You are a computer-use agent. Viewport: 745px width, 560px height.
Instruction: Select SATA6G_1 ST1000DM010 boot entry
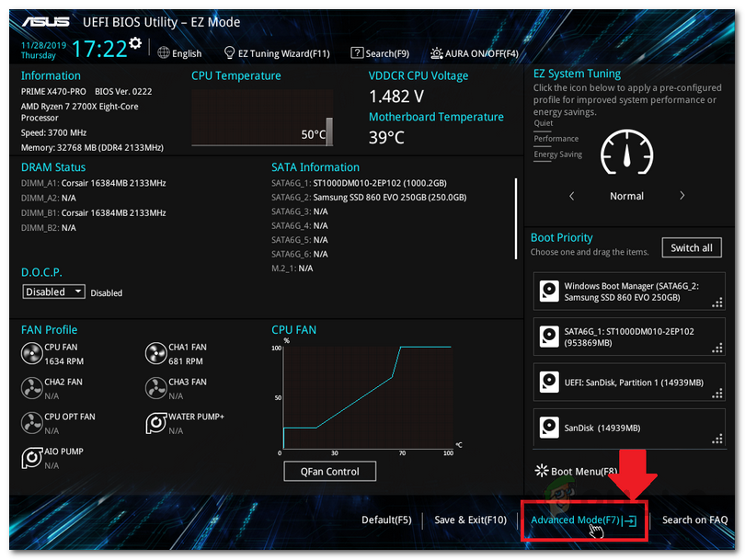click(629, 337)
